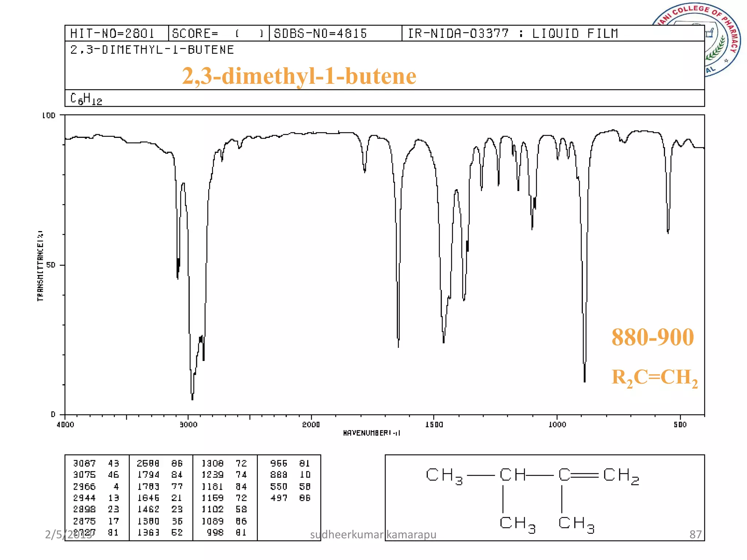747x560 pixels.
Task: Click the orange 880-900 annotation
Action: point(653,337)
